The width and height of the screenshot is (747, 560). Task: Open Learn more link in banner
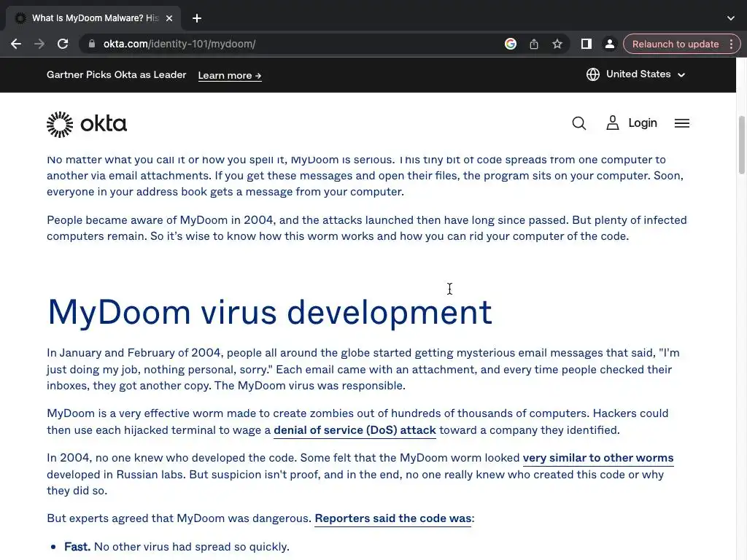click(x=230, y=75)
